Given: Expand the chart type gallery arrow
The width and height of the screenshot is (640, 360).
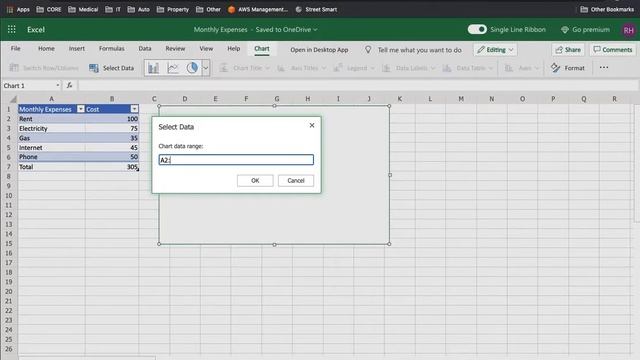Looking at the screenshot, I should 206,68.
